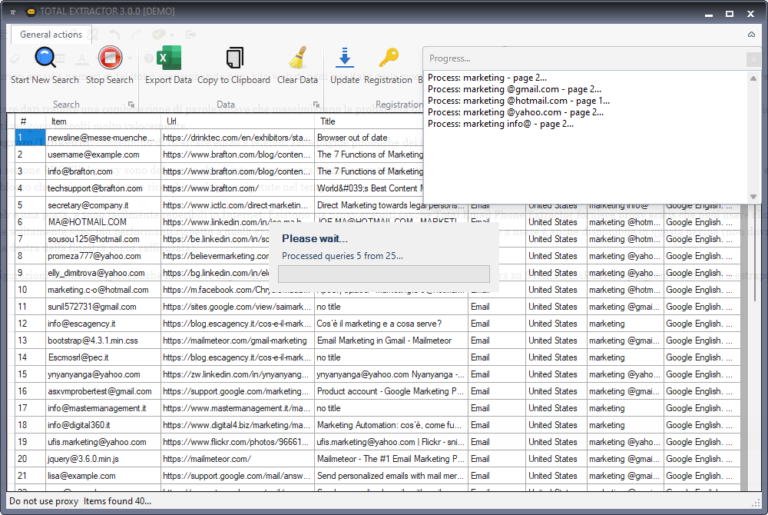Viewport: 768px width, 515px height.
Task: Export Data to Excel
Action: point(167,58)
